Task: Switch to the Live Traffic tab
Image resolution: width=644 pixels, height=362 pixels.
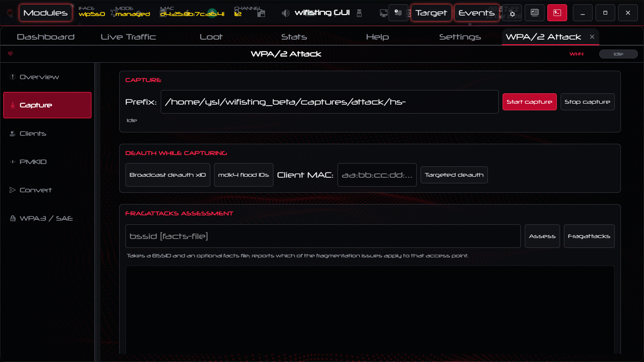Action: point(128,37)
